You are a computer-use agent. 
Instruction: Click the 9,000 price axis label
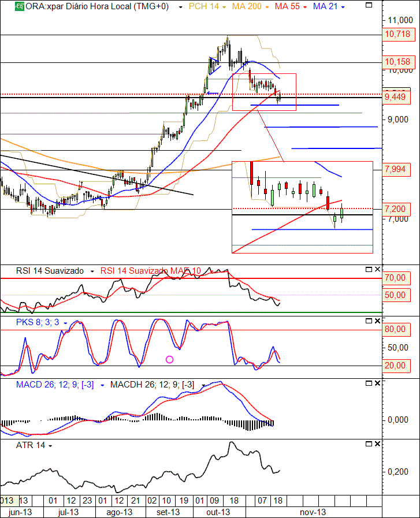tap(398, 120)
